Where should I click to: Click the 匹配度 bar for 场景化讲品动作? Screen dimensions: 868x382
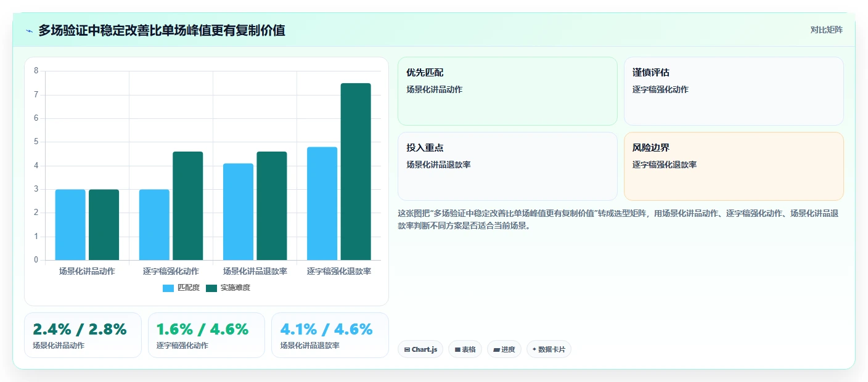coord(70,225)
